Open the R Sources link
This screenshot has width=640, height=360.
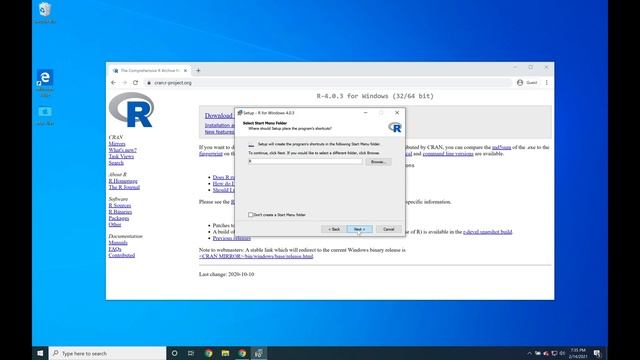point(120,205)
